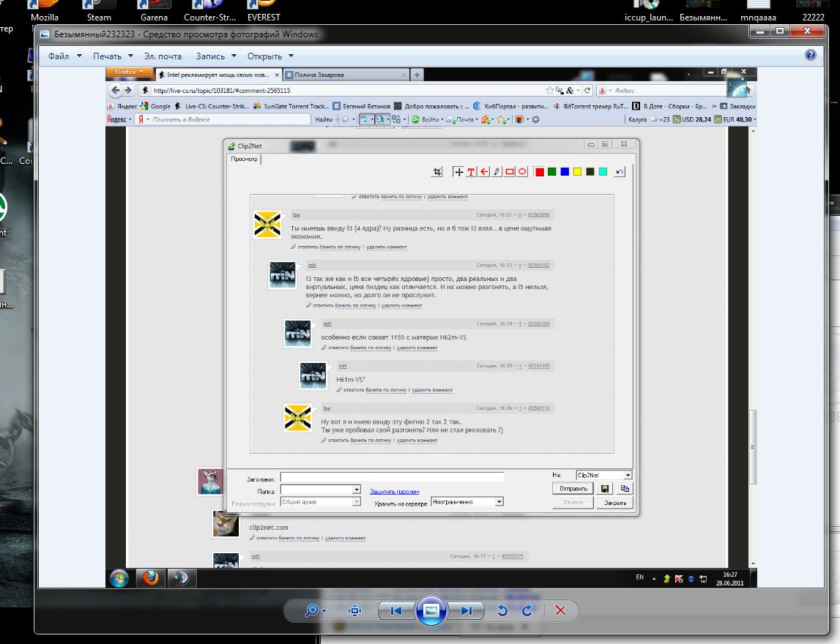Switch to the Полина Захарова Firefox tab

[346, 75]
